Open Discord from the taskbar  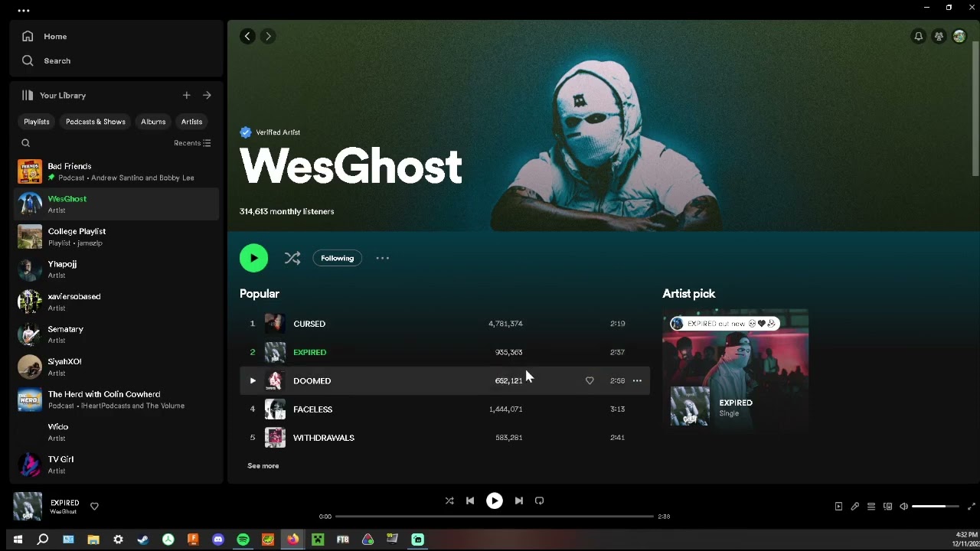point(218,540)
